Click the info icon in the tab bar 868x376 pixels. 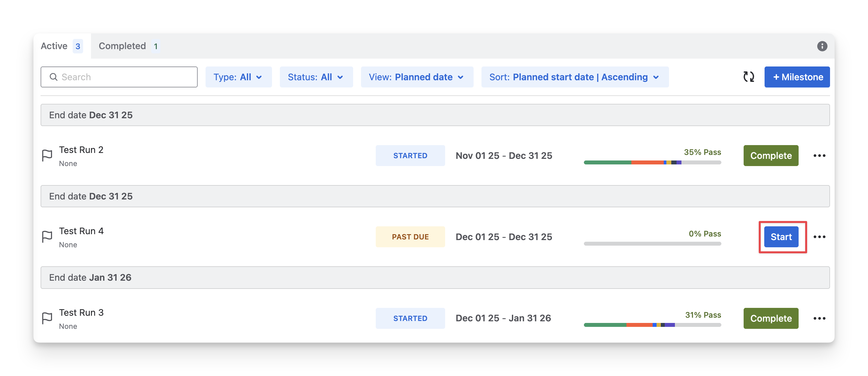pos(822,46)
